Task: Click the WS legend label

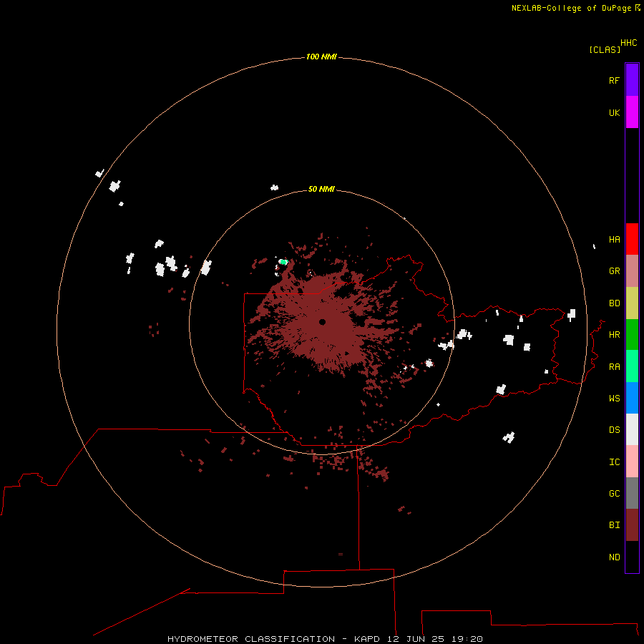Action: (614, 398)
